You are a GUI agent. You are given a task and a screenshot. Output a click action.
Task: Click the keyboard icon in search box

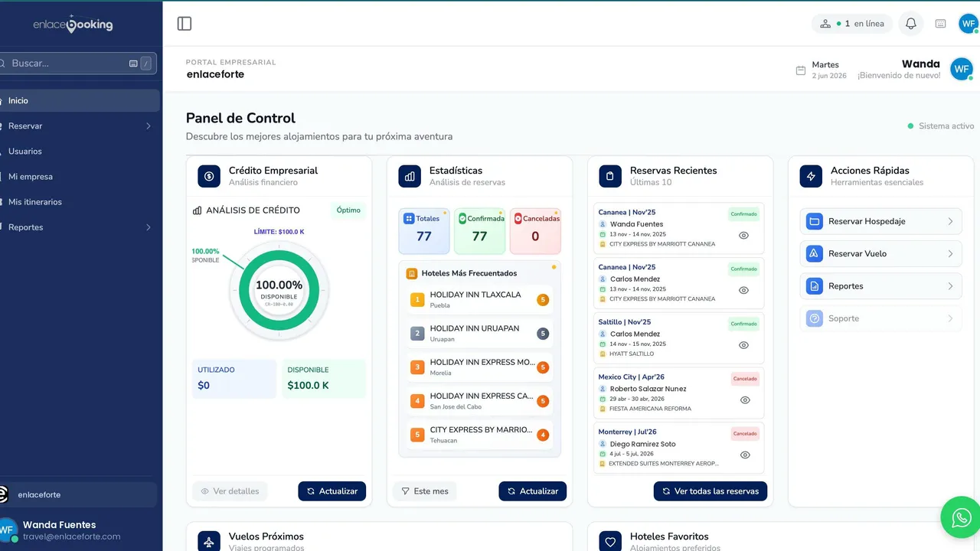(133, 64)
